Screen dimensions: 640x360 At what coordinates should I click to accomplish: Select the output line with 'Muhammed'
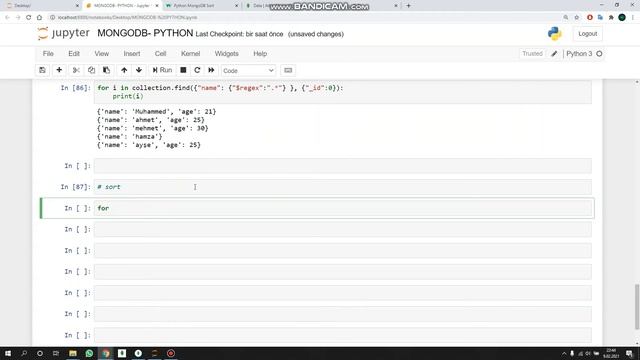[x=156, y=111]
